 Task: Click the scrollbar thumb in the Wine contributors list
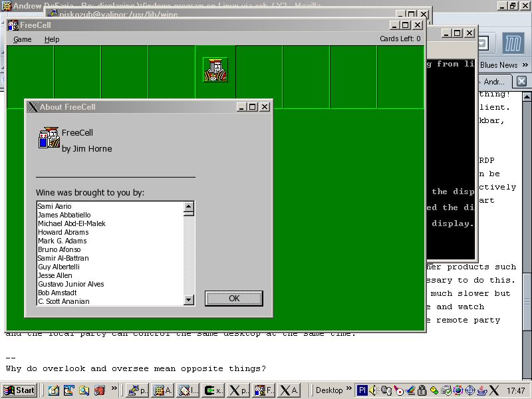(189, 213)
